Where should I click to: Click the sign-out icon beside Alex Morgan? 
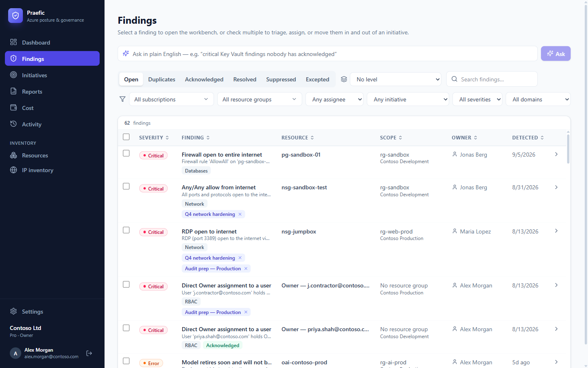[x=89, y=353]
